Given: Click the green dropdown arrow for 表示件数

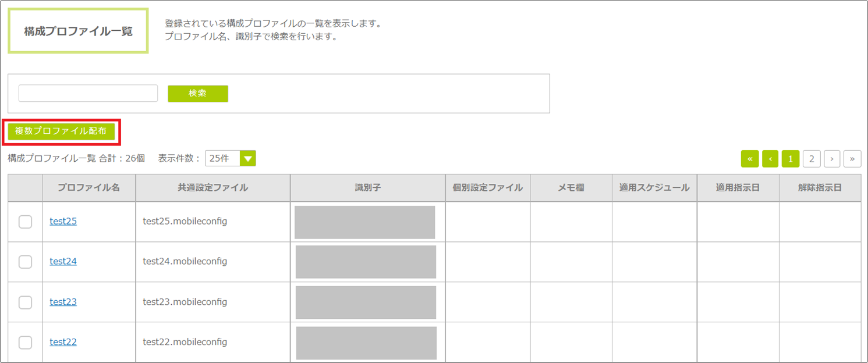Looking at the screenshot, I should [x=248, y=158].
